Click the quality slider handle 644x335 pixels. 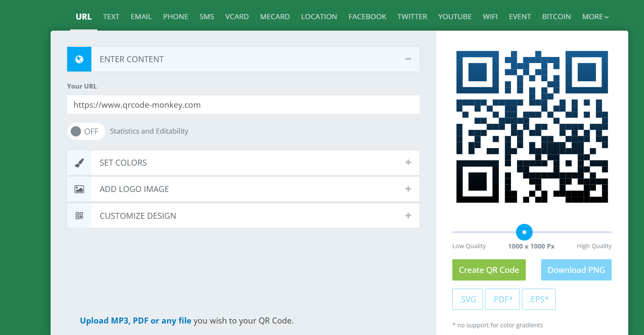pyautogui.click(x=524, y=232)
